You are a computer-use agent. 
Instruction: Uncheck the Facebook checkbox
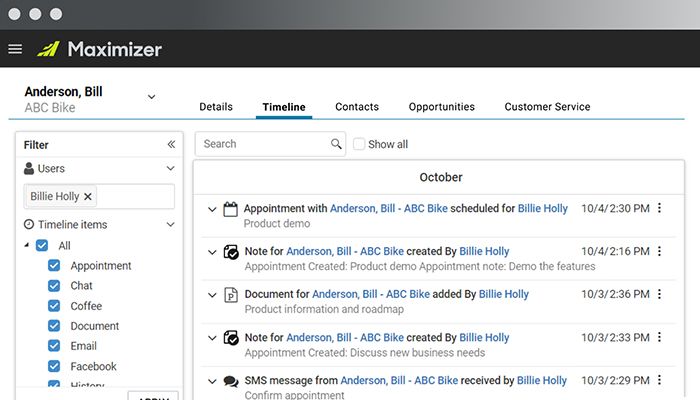pyautogui.click(x=54, y=366)
